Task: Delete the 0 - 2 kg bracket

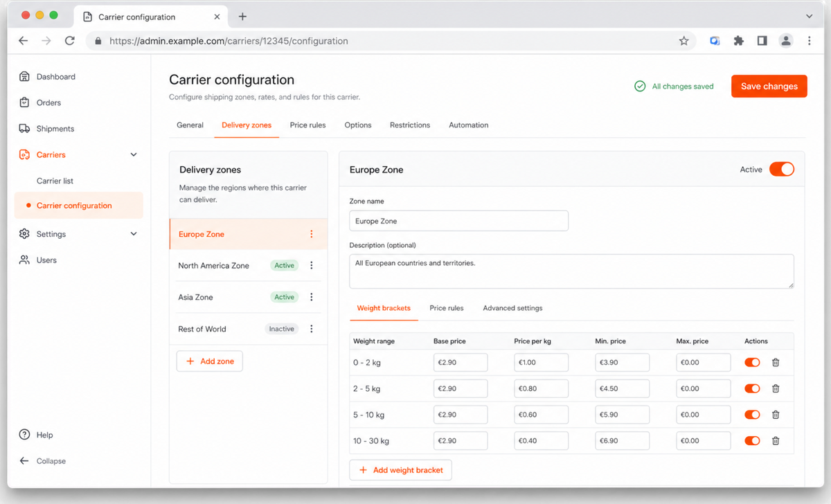Action: coord(776,363)
